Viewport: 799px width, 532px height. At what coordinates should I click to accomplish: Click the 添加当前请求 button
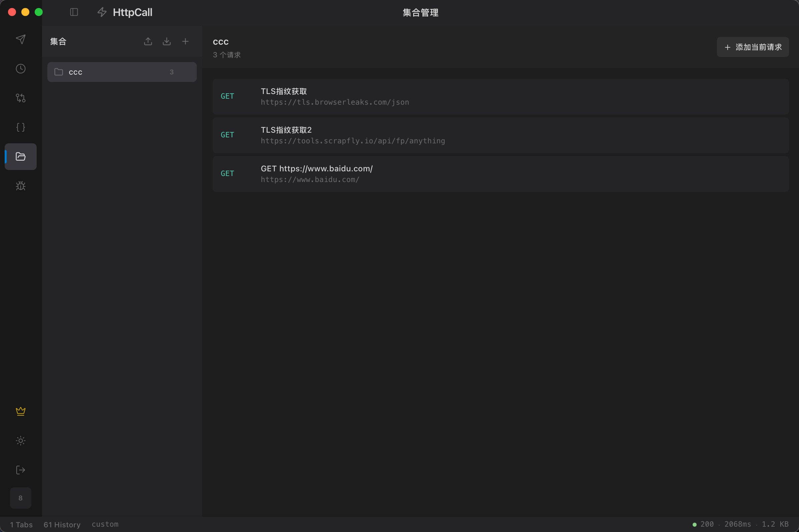[752, 47]
